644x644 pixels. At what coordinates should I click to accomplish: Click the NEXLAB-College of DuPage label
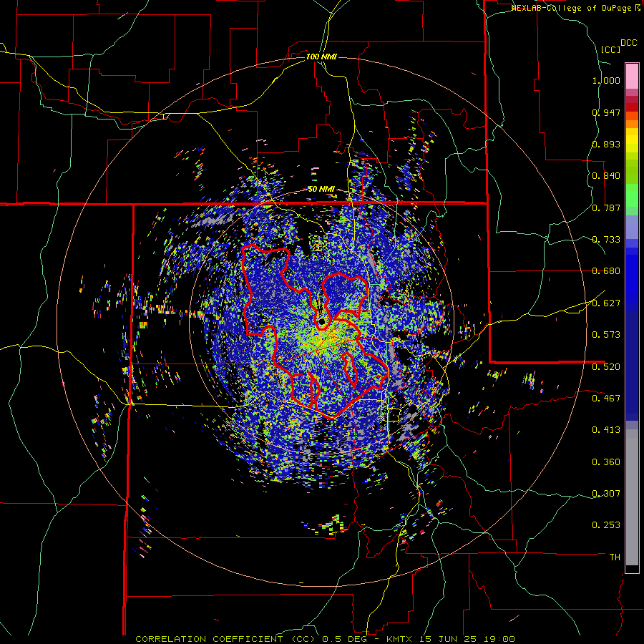pos(573,8)
